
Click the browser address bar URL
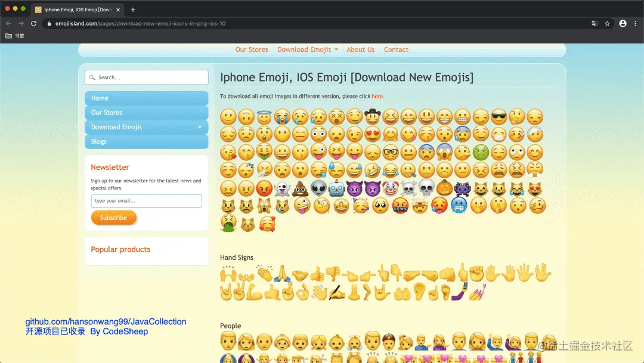click(x=140, y=23)
